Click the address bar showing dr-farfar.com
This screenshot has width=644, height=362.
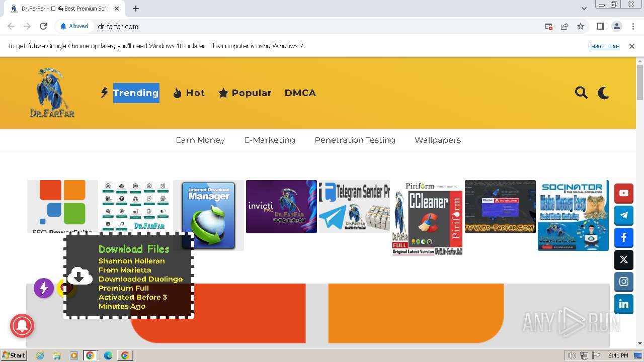click(x=317, y=26)
